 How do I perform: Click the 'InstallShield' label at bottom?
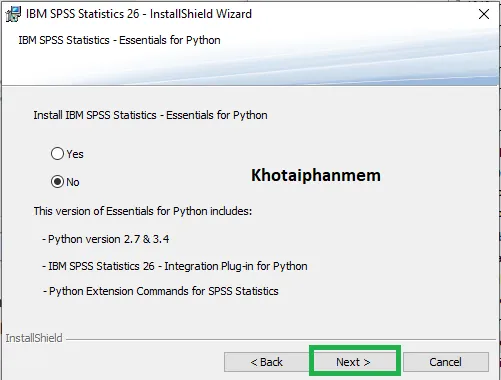[x=34, y=338]
